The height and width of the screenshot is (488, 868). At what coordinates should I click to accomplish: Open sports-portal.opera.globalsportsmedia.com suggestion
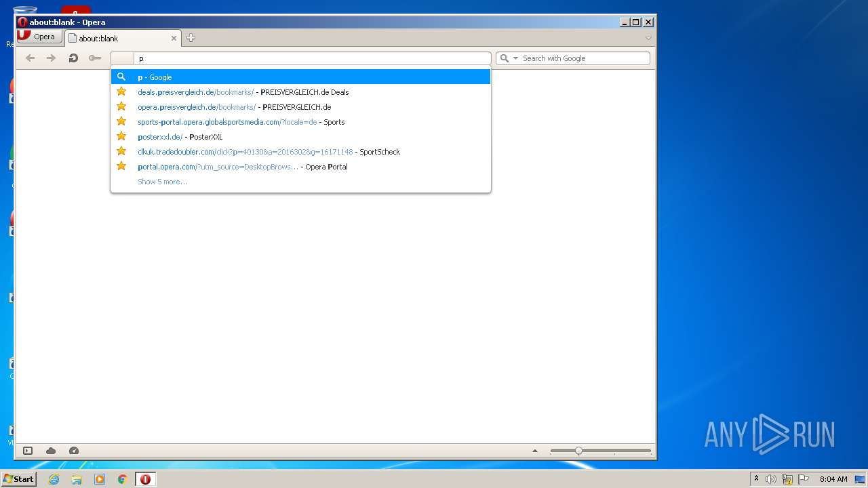point(300,122)
